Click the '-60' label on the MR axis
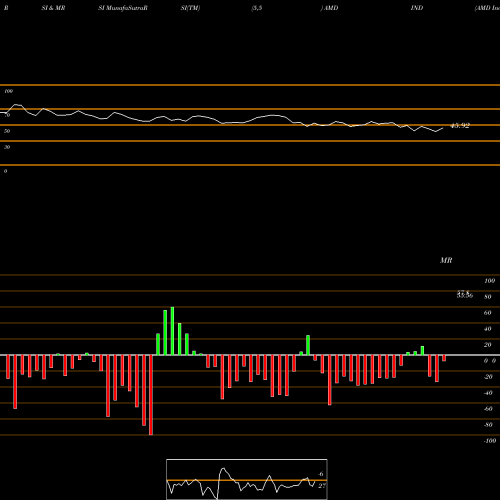The height and width of the screenshot is (500, 500). tap(488, 409)
